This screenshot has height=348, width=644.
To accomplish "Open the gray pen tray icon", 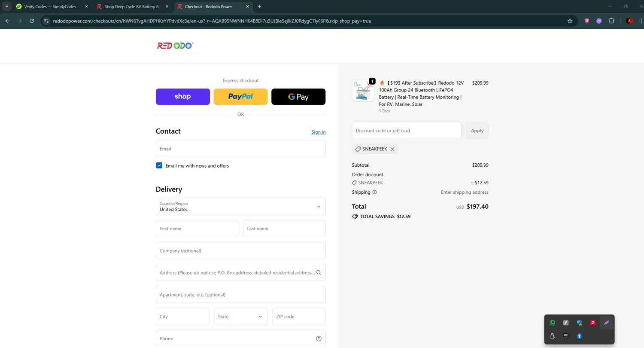I will [x=566, y=323].
